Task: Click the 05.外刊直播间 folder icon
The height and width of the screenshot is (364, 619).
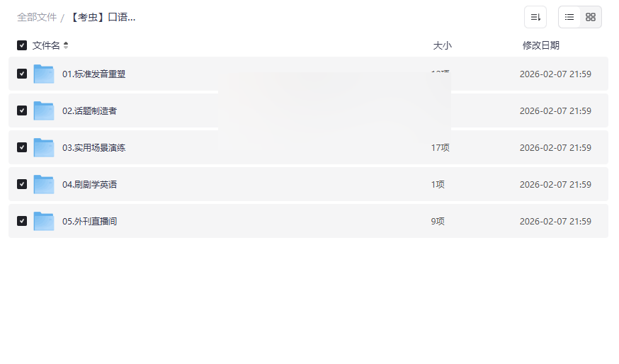Action: (44, 221)
